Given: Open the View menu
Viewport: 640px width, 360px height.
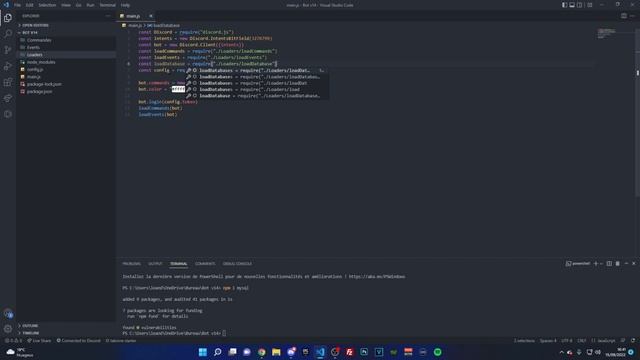Looking at the screenshot, I should coord(66,5).
